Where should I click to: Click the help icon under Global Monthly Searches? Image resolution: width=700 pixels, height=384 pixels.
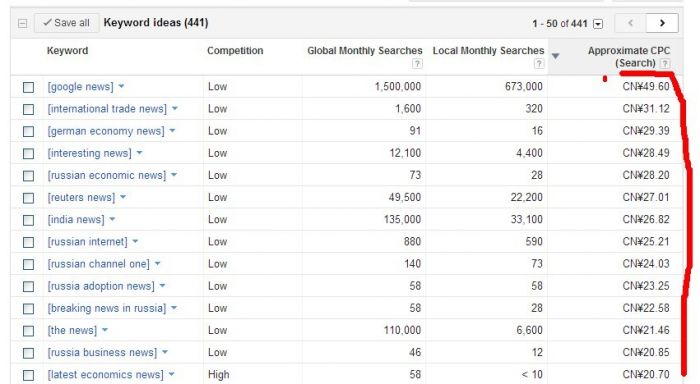(417, 64)
